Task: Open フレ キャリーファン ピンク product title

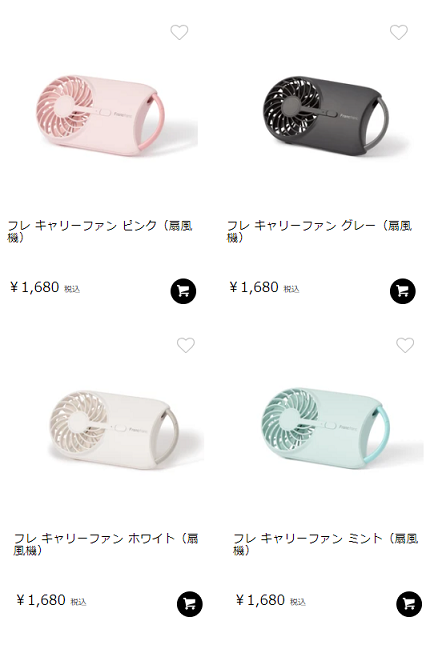Action: (100, 232)
